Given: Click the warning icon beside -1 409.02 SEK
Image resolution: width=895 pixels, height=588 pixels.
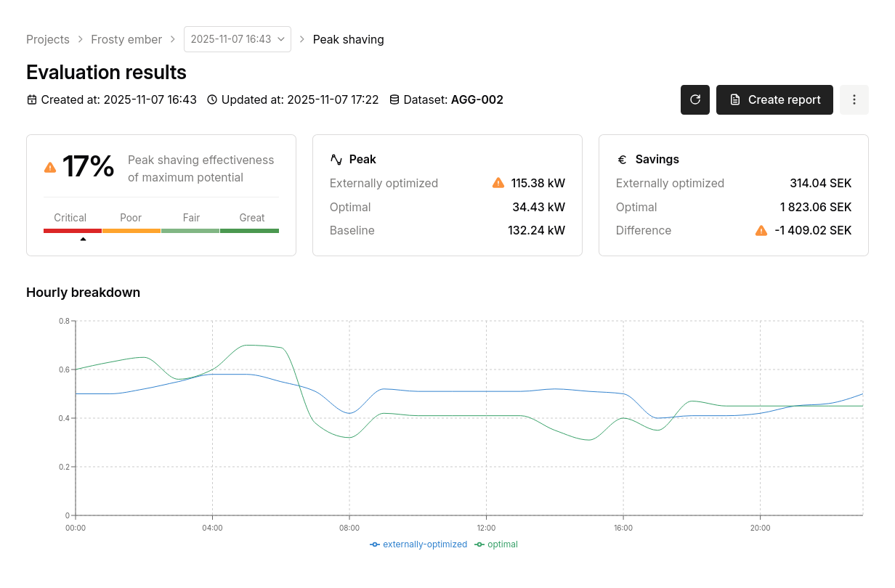Looking at the screenshot, I should tap(761, 230).
